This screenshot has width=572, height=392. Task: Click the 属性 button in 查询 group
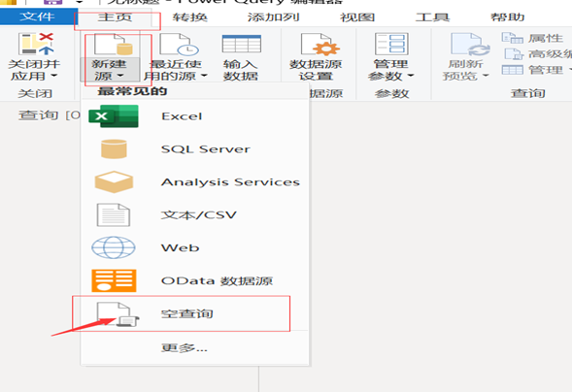pos(532,38)
